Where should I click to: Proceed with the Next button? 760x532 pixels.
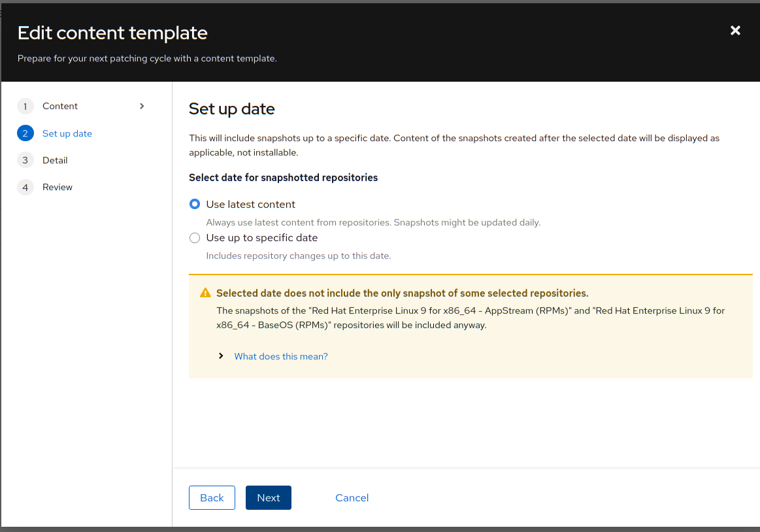(269, 497)
